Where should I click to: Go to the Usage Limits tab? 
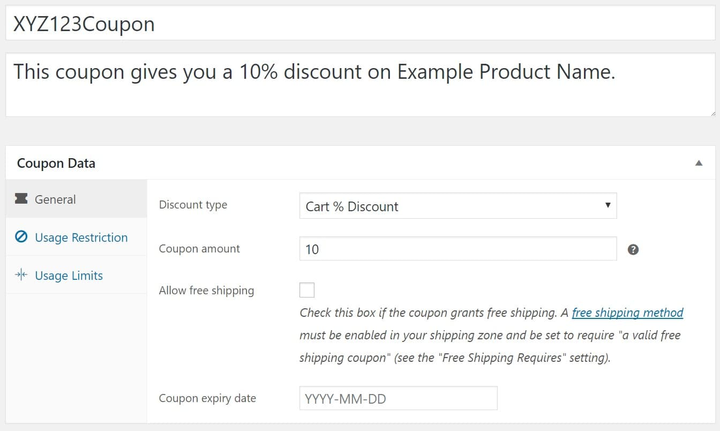[68, 275]
